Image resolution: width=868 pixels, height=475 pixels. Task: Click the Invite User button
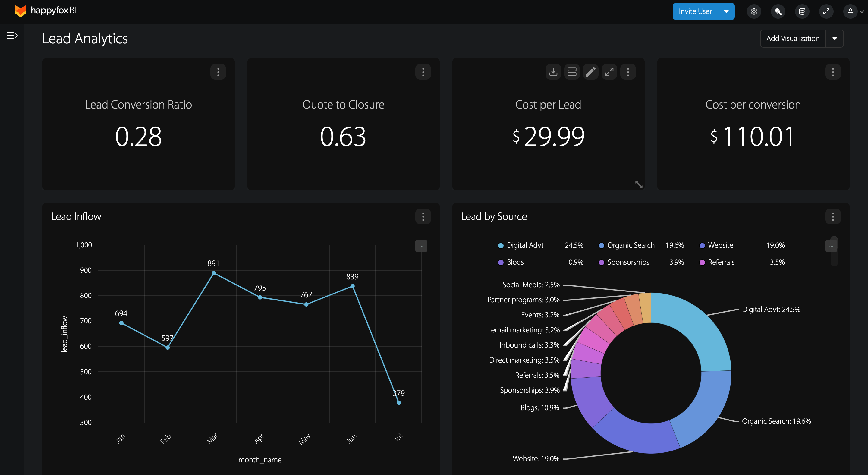click(x=695, y=11)
